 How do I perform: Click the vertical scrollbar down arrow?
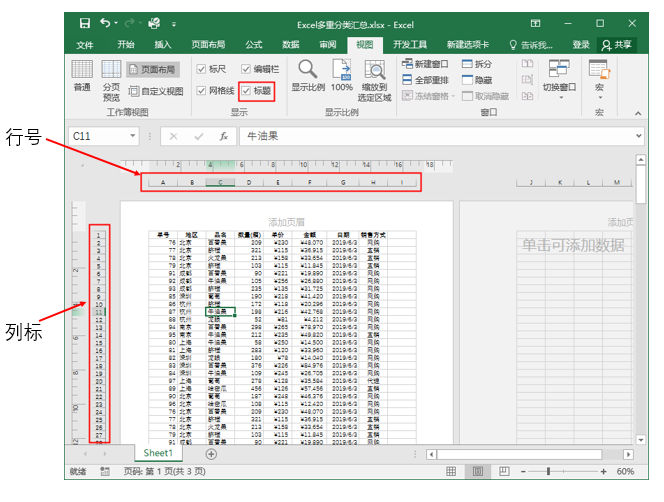click(641, 440)
